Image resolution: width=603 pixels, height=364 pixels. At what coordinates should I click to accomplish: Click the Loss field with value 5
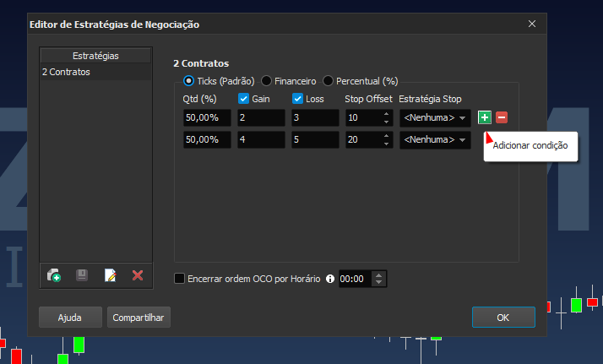315,139
